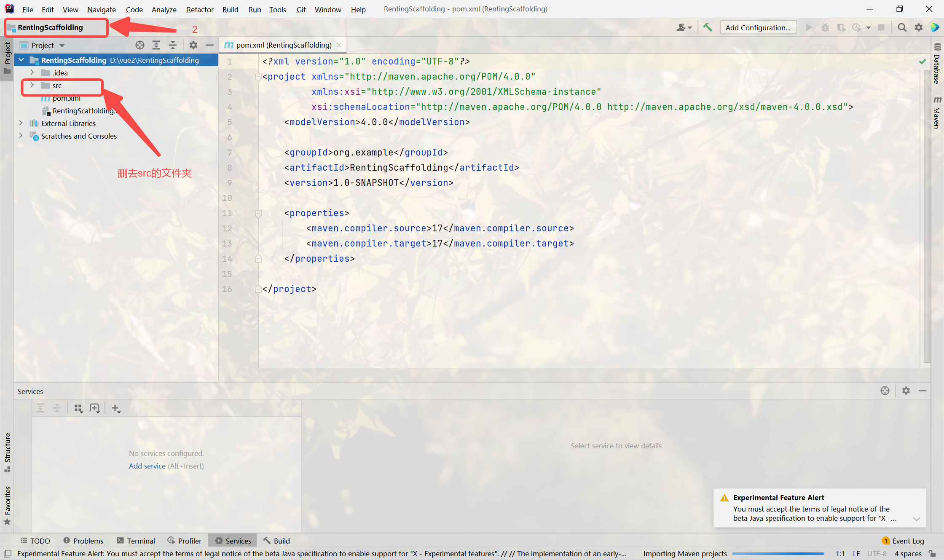Image resolution: width=944 pixels, height=560 pixels.
Task: Click the 1:1 cursor position indicator
Action: tap(840, 553)
